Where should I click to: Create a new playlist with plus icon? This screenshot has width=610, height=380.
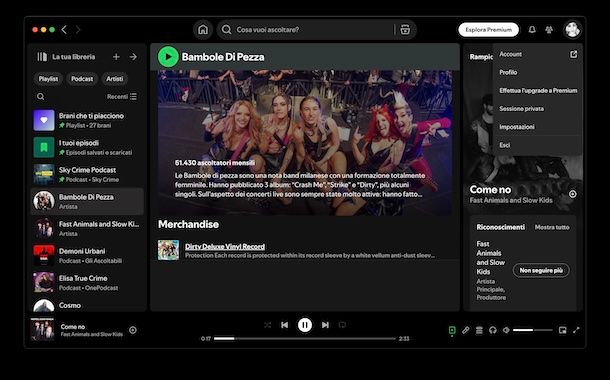(116, 57)
